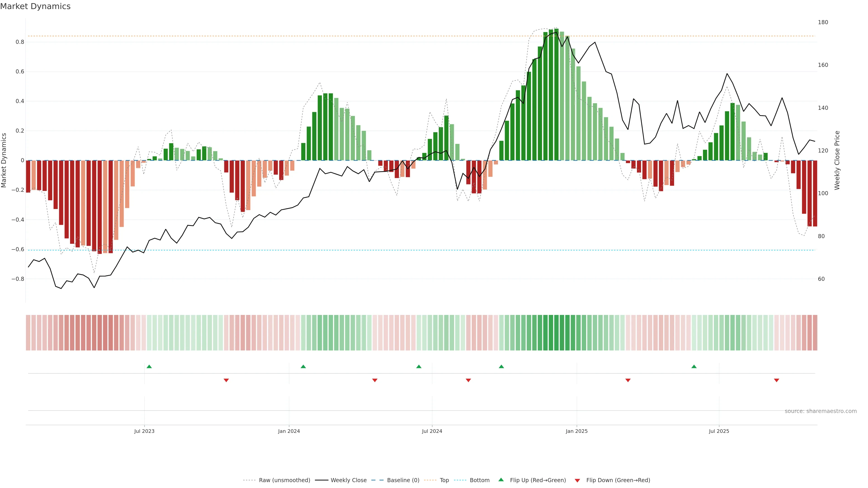Screen dimensions: 868x488
Task: Click the first red flip-down triangle marker
Action: click(x=226, y=380)
